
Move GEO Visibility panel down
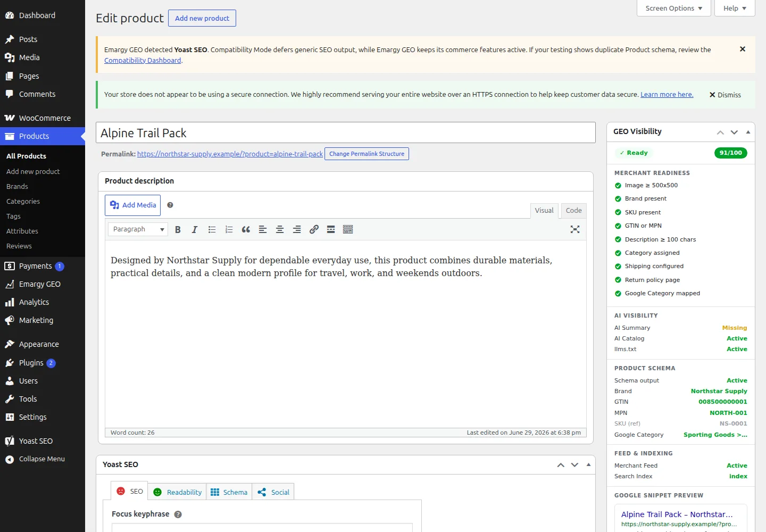[x=734, y=132]
